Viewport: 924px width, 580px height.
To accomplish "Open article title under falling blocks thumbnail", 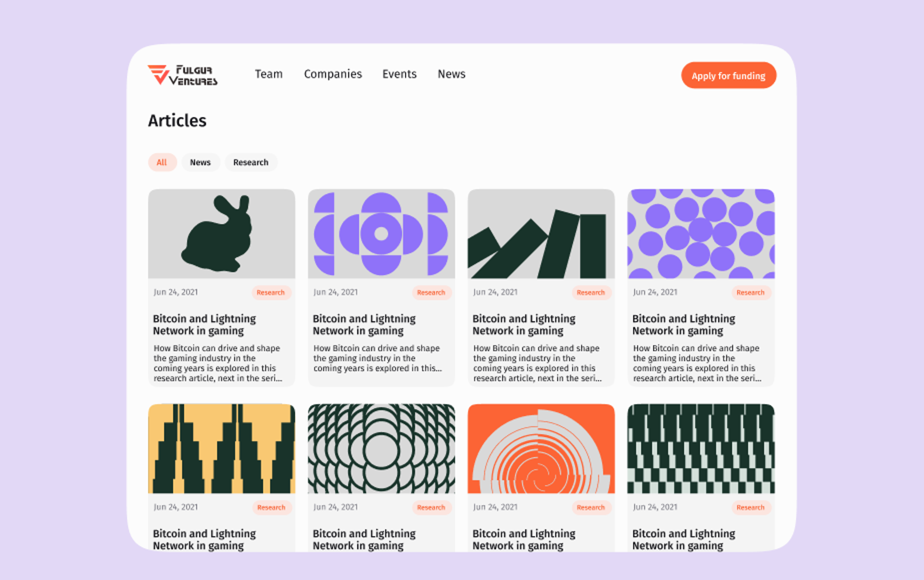I will pyautogui.click(x=524, y=325).
